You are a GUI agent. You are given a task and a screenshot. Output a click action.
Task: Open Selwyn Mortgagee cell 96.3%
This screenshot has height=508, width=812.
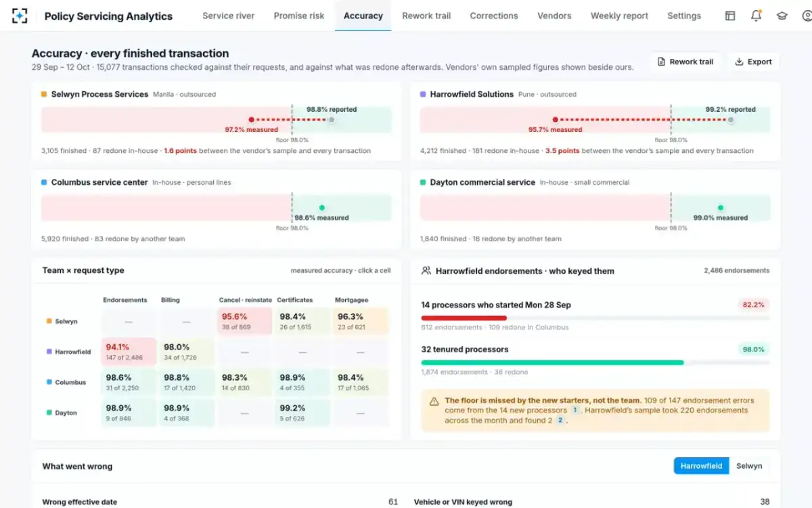point(361,322)
